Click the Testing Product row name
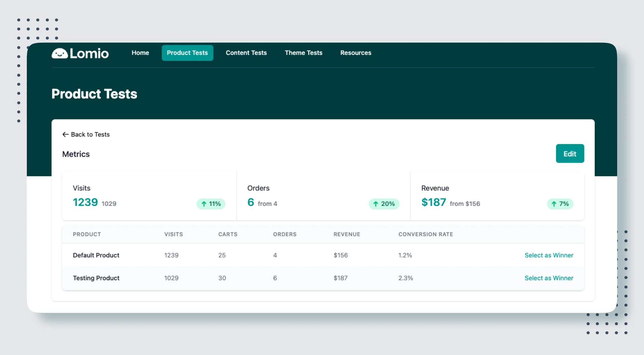Image resolution: width=644 pixels, height=355 pixels. pos(96,278)
